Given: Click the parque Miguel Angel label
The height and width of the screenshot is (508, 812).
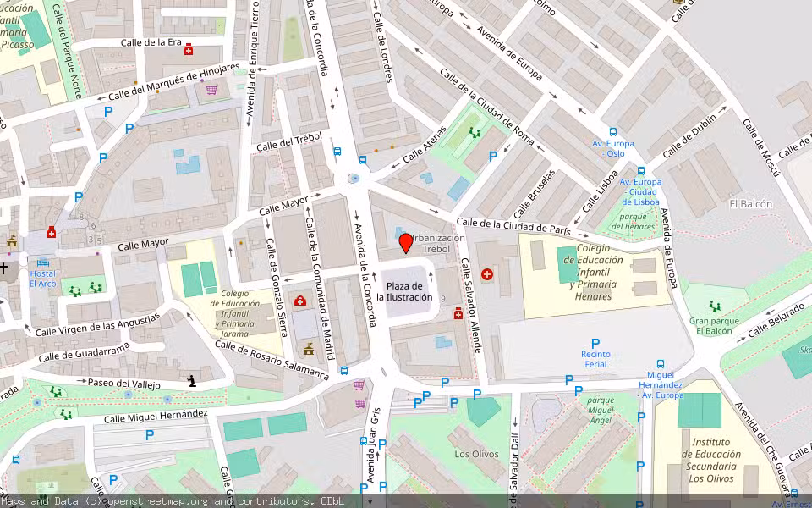Looking at the screenshot, I should pyautogui.click(x=601, y=410).
